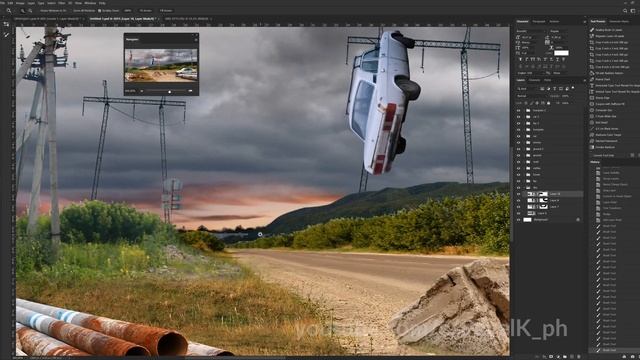Toggle layer filtering on/off switch
640x360 pixels.
[x=573, y=88]
